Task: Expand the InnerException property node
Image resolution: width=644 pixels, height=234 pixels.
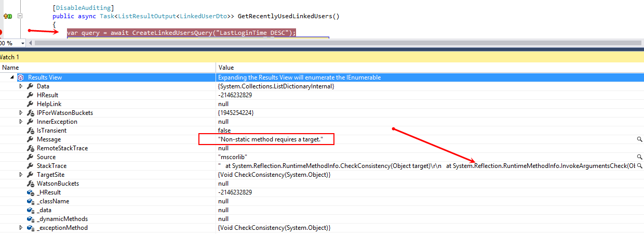Action: pyautogui.click(x=21, y=122)
